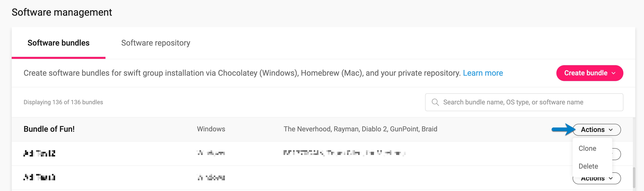The height and width of the screenshot is (191, 644).
Task: Click the partially hidden Actions button in second row
Action: point(616,154)
